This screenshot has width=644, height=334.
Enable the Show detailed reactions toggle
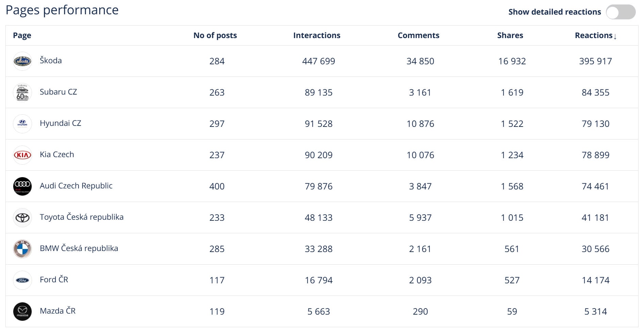click(x=621, y=12)
